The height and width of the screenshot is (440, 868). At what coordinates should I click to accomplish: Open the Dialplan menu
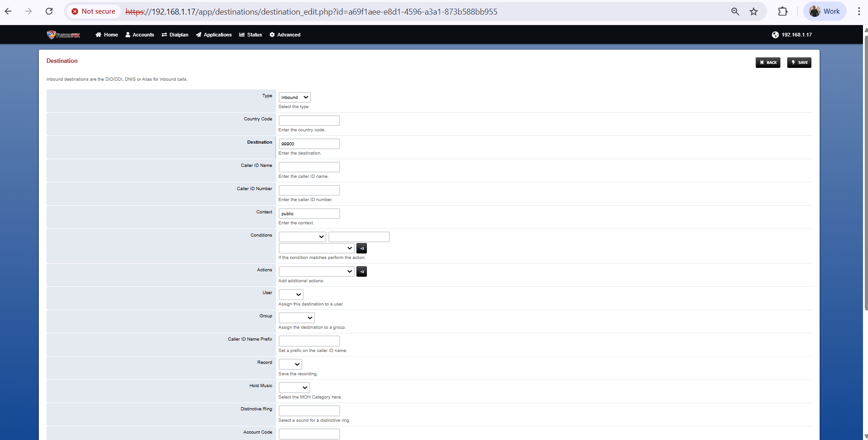coord(175,35)
